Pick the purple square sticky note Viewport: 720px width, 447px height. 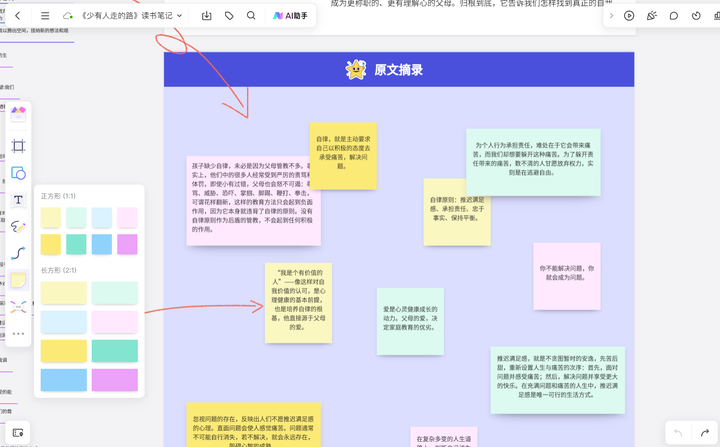tap(127, 244)
